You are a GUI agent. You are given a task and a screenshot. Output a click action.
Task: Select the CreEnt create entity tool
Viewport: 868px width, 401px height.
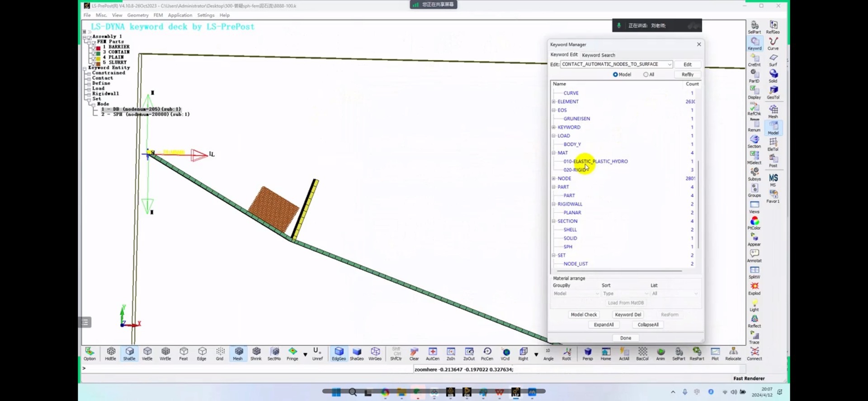point(755,60)
